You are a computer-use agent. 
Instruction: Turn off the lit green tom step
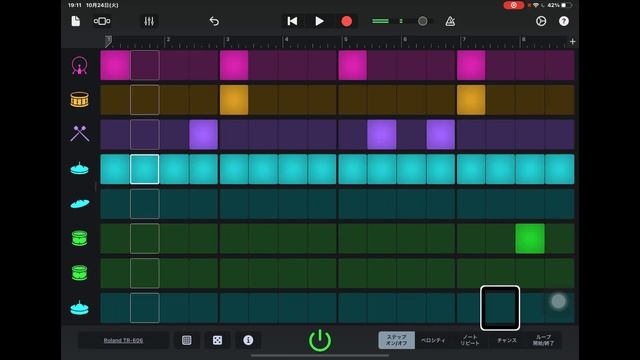pos(530,238)
